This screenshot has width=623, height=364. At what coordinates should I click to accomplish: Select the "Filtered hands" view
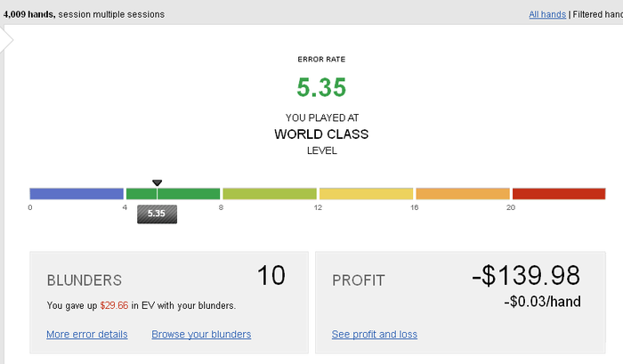coord(596,14)
